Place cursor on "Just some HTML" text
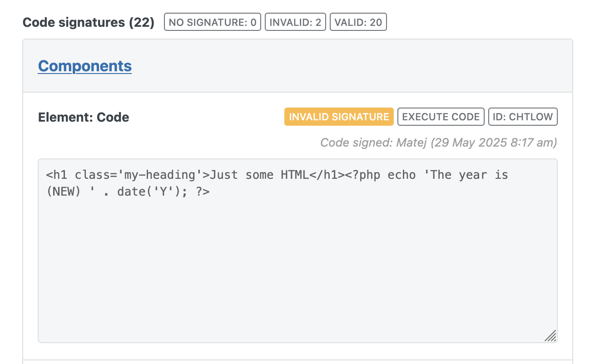The width and height of the screenshot is (595, 364). [x=256, y=175]
